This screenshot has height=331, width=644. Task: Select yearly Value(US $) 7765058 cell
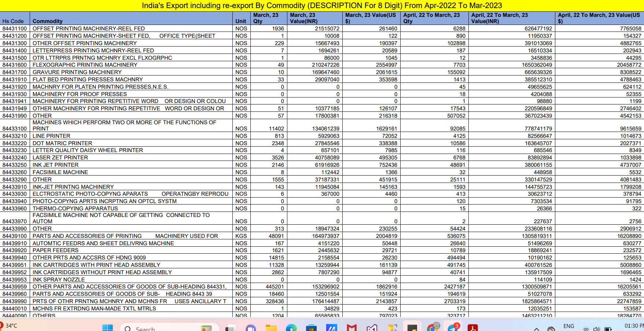[x=599, y=29]
